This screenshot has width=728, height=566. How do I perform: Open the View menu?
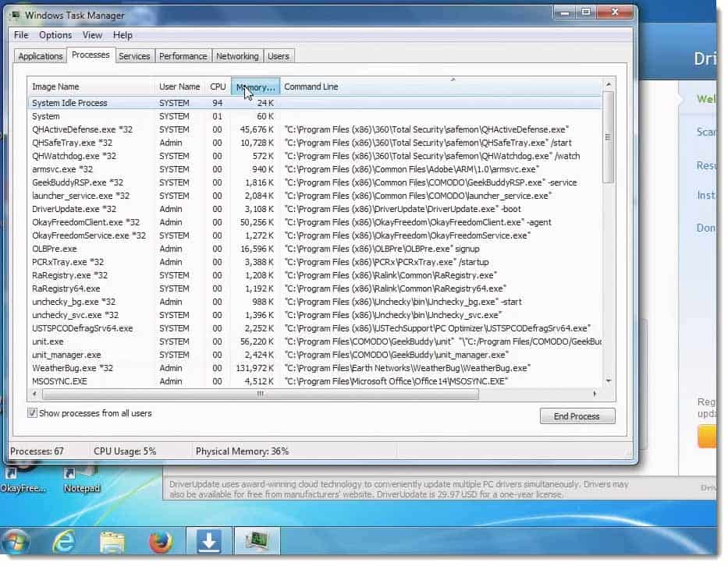(92, 35)
